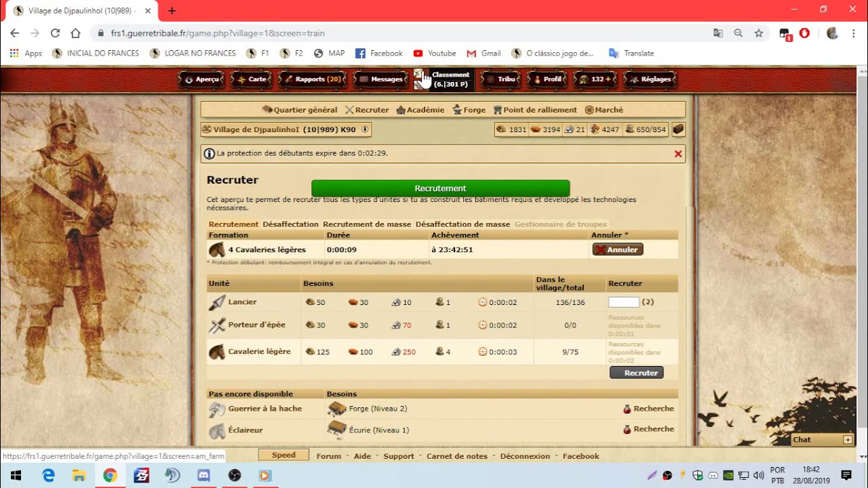
Task: Click the Guerrier à la hache axe icon
Action: (217, 409)
